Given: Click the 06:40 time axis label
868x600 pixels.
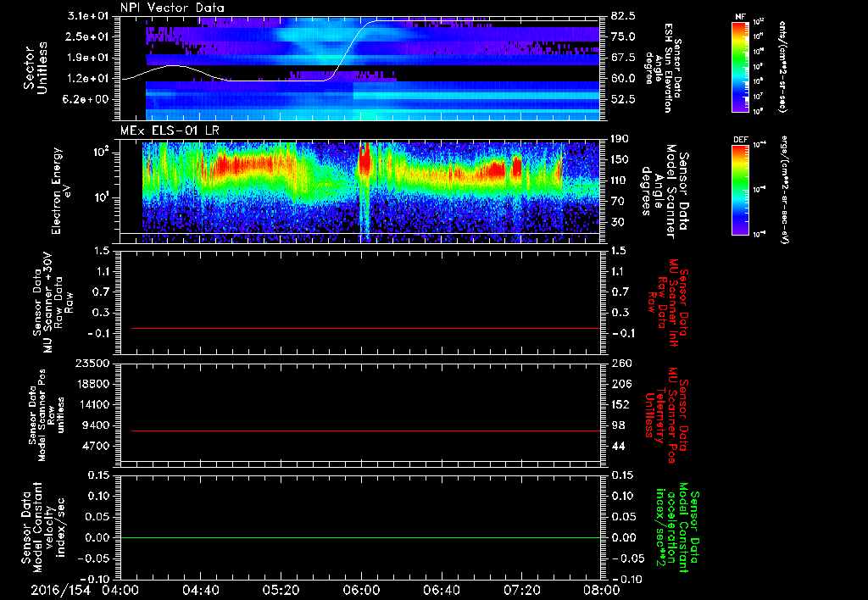Looking at the screenshot, I should pyautogui.click(x=442, y=589).
